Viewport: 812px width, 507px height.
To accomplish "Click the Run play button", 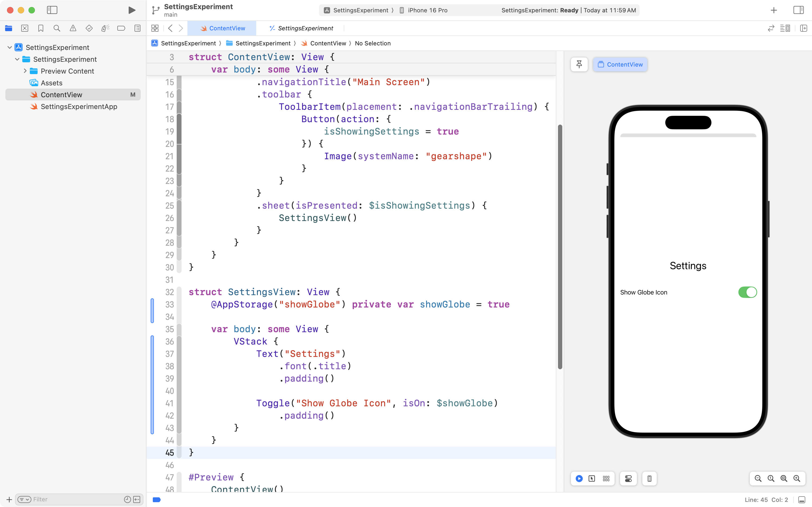I will [x=132, y=10].
